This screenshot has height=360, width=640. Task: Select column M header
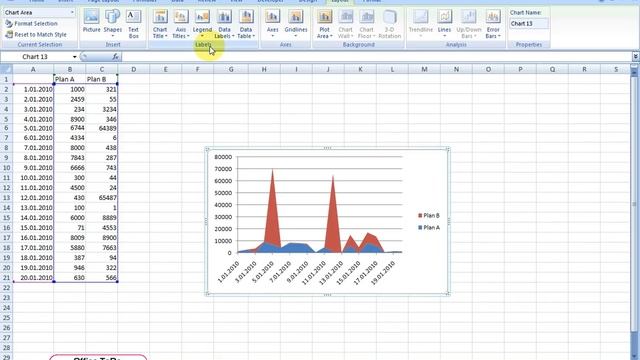424,69
